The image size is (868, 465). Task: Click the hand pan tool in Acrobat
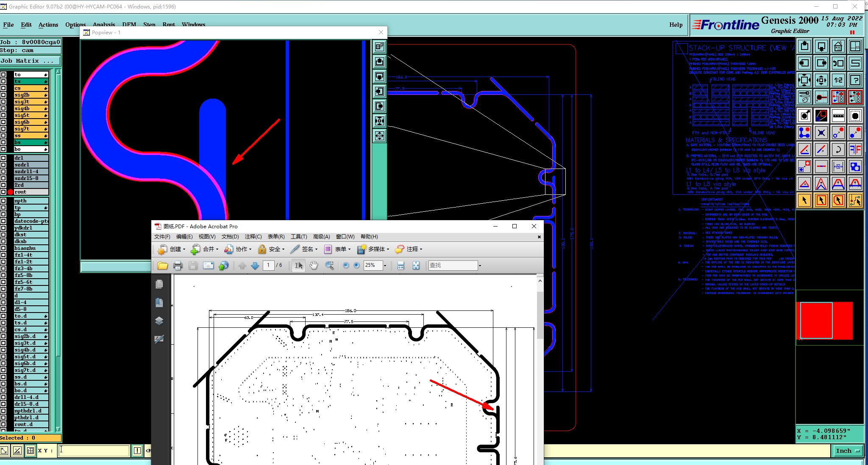point(314,266)
